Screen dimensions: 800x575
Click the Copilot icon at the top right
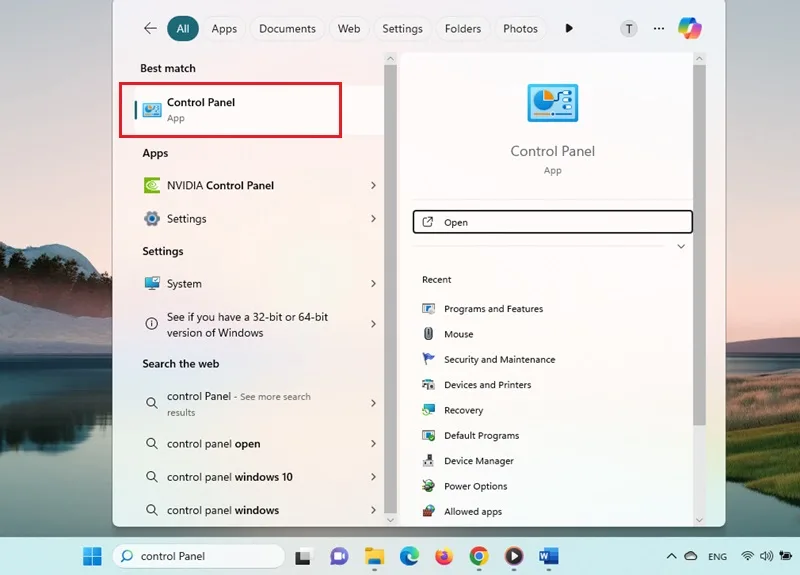689,28
